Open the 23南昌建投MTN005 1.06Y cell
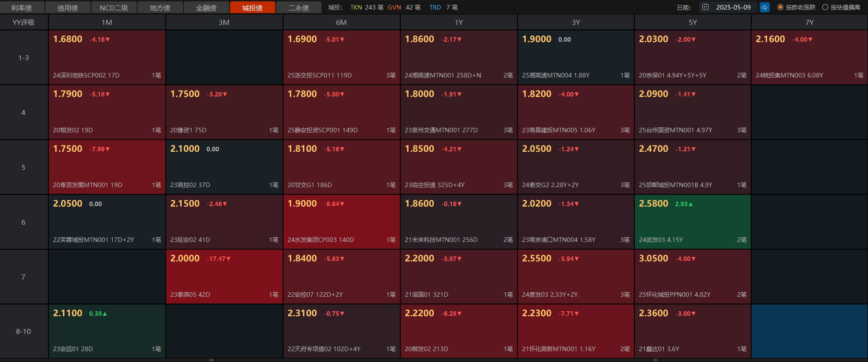The image size is (868, 362). coord(576,112)
